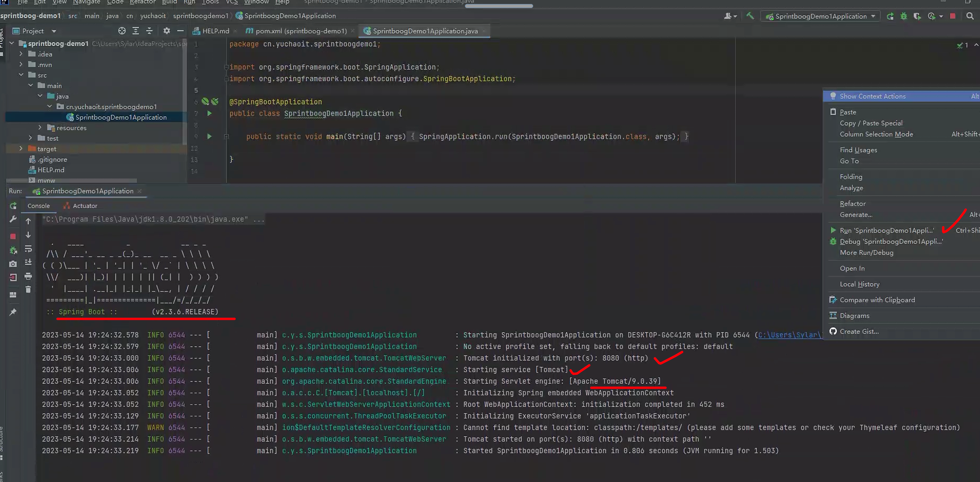Expand the resources folder in project tree
The width and height of the screenshot is (980, 482).
pyautogui.click(x=40, y=127)
